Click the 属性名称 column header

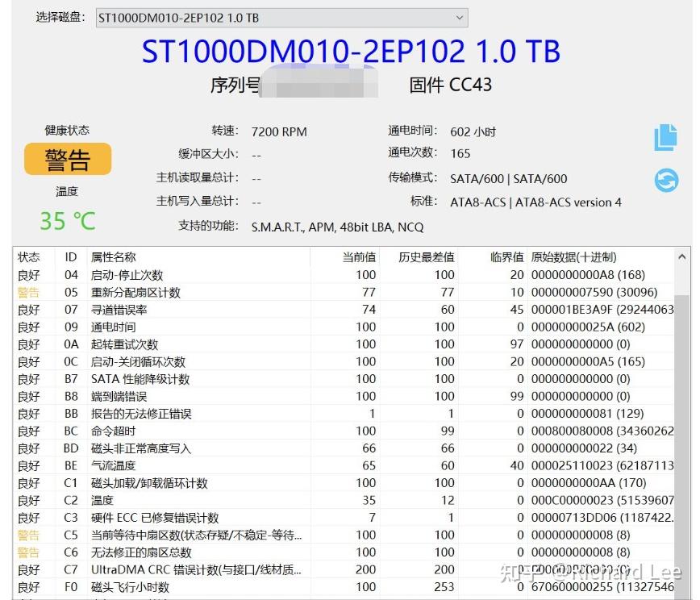[x=110, y=256]
